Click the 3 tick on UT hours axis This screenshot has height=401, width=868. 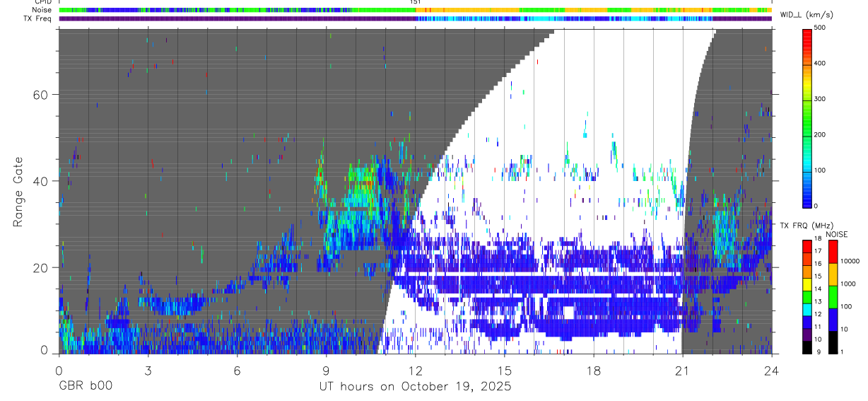coord(148,370)
